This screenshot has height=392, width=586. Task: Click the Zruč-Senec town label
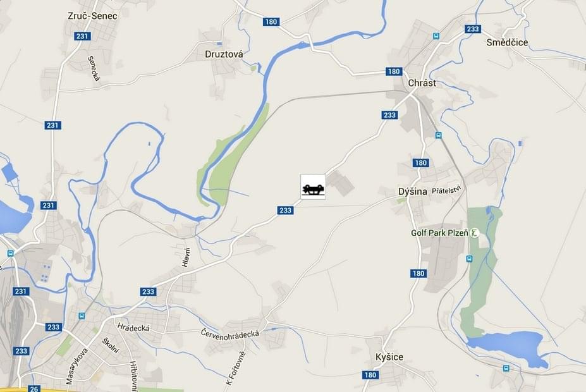click(x=92, y=16)
